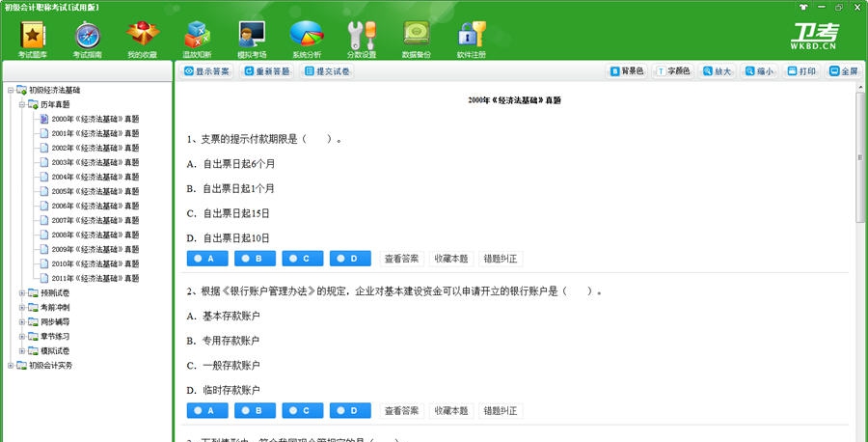Image resolution: width=868 pixels, height=442 pixels.
Task: Click 缩小 zoom out button
Action: click(x=760, y=71)
